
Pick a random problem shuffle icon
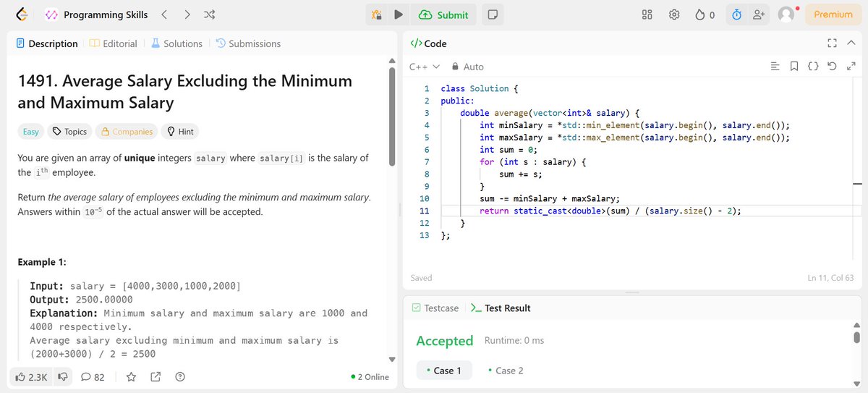209,14
